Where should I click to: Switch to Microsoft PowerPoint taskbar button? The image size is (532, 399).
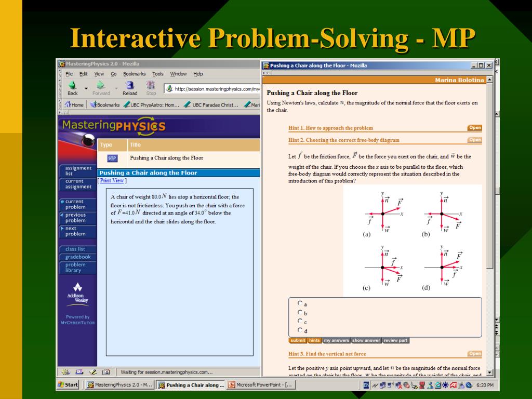[x=260, y=385]
